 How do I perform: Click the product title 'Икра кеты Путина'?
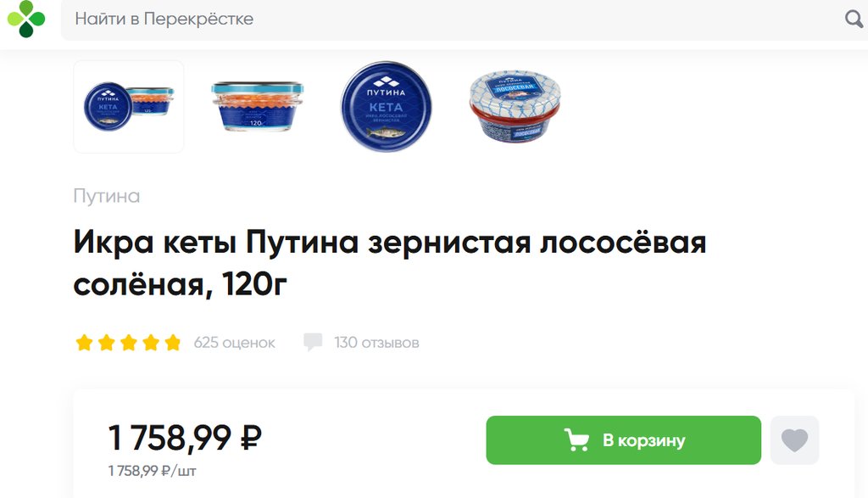tap(390, 263)
